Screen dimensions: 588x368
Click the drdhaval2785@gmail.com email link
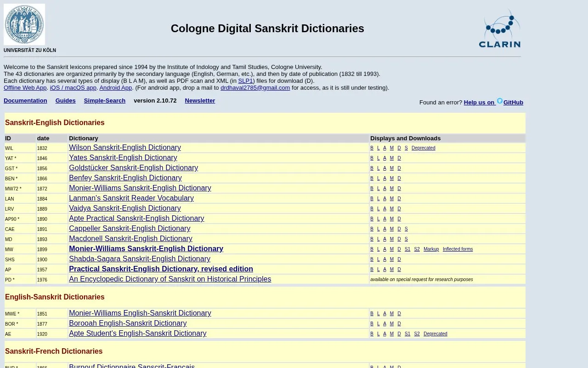(255, 87)
